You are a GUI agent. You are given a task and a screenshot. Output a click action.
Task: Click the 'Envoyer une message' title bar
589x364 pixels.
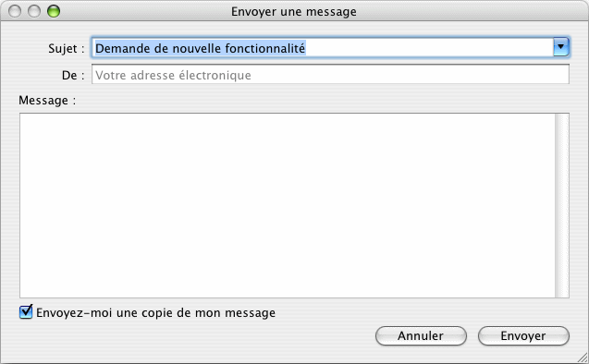294,12
